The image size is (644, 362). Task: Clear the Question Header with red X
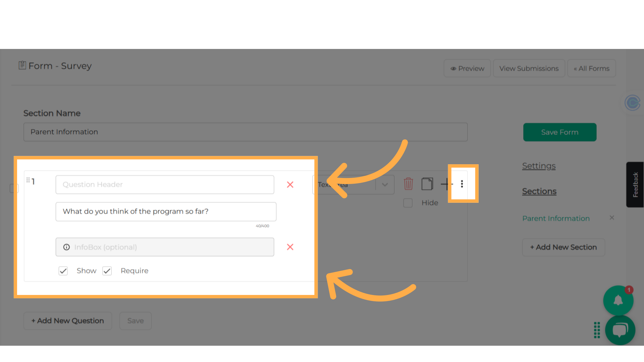click(290, 185)
